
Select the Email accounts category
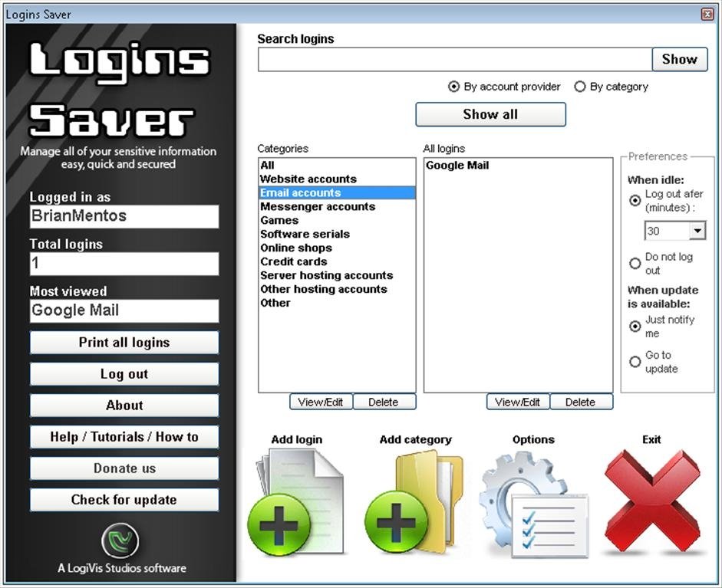pyautogui.click(x=337, y=192)
